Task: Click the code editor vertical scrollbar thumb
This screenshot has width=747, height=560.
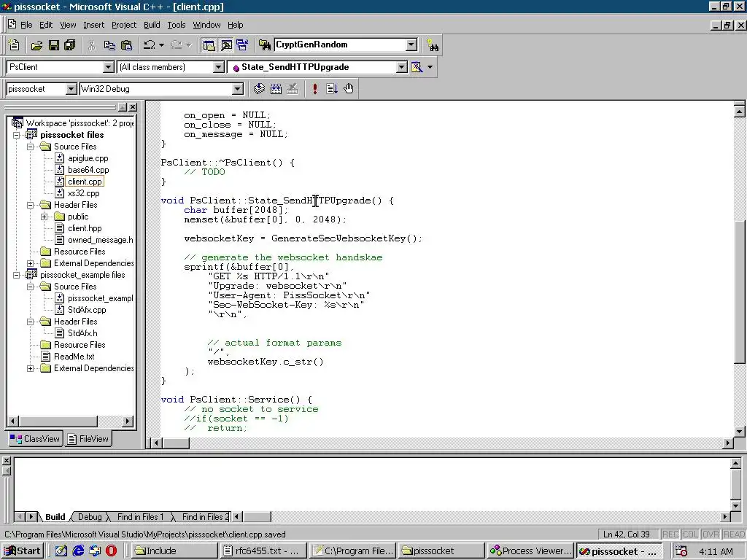Action: [x=739, y=292]
